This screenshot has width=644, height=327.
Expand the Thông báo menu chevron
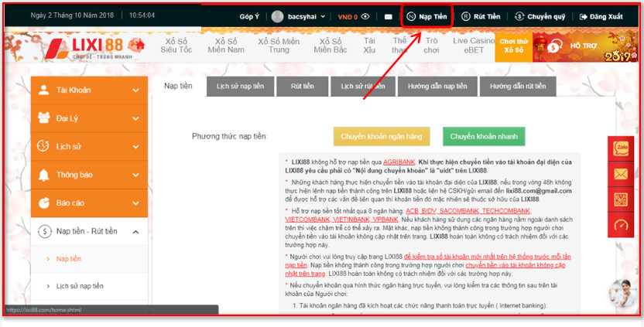(x=135, y=175)
